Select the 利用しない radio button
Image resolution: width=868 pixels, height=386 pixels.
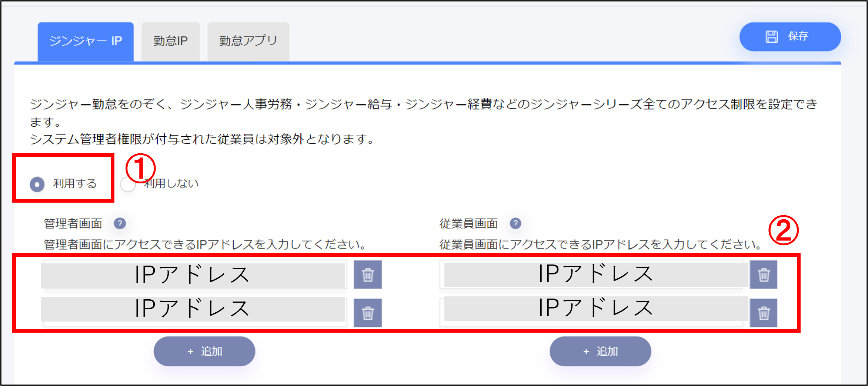[x=128, y=184]
